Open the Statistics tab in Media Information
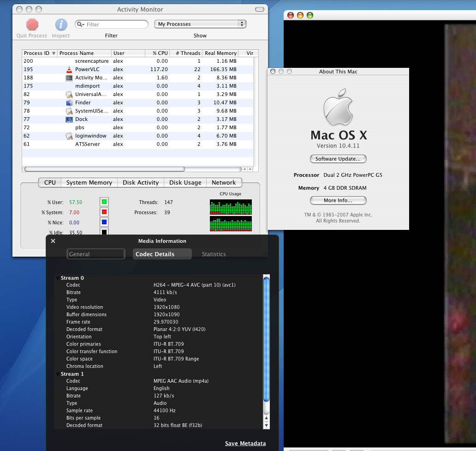Viewport: 476px width, 451px height. click(x=214, y=254)
